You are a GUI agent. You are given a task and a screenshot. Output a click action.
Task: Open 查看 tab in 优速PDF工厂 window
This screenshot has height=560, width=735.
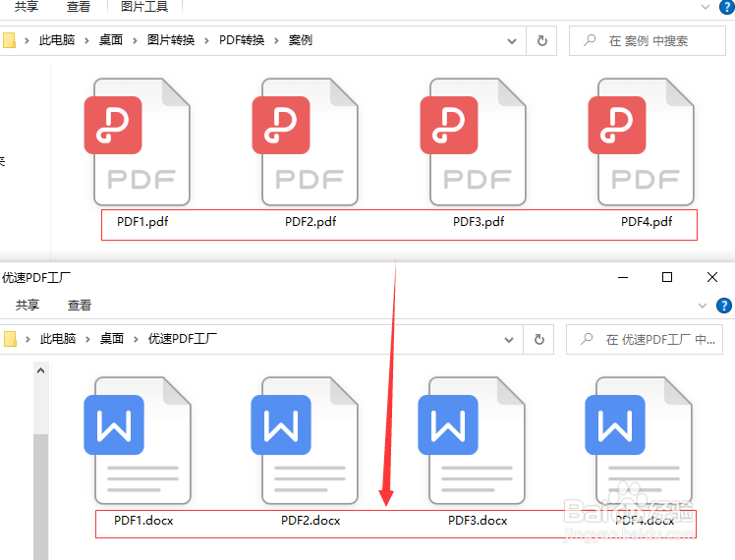[x=80, y=306]
